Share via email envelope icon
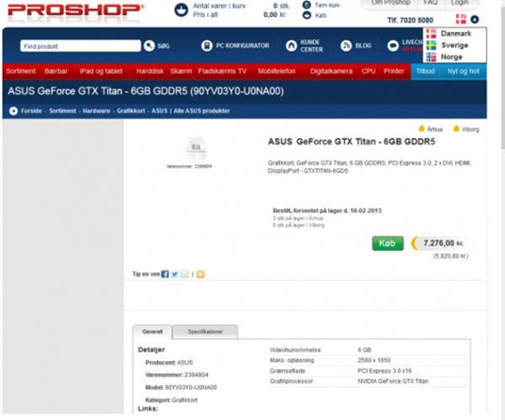Image resolution: width=505 pixels, height=420 pixels. pyautogui.click(x=184, y=274)
